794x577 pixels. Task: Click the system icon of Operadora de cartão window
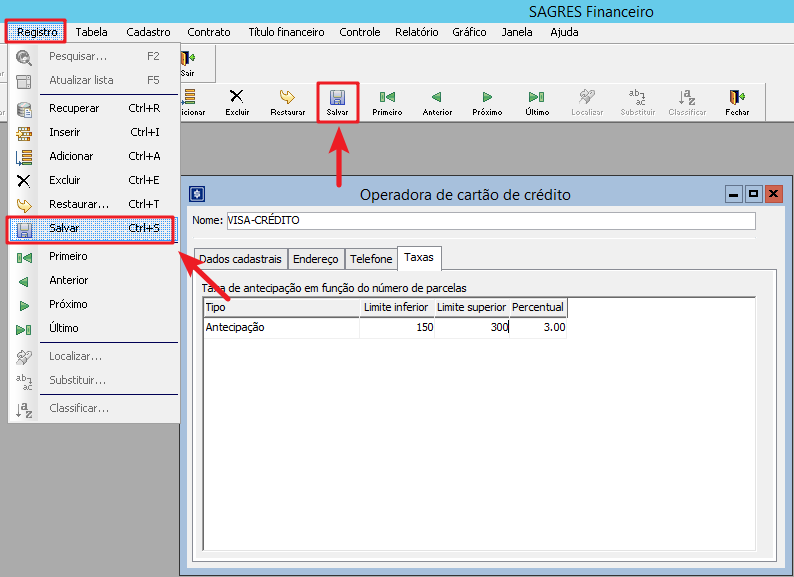tap(197, 194)
